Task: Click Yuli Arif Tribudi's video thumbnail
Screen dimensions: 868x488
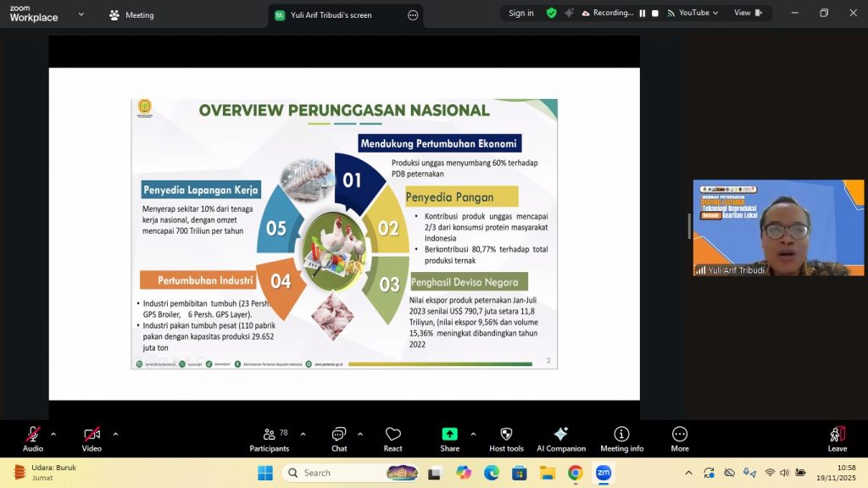Action: click(x=778, y=227)
